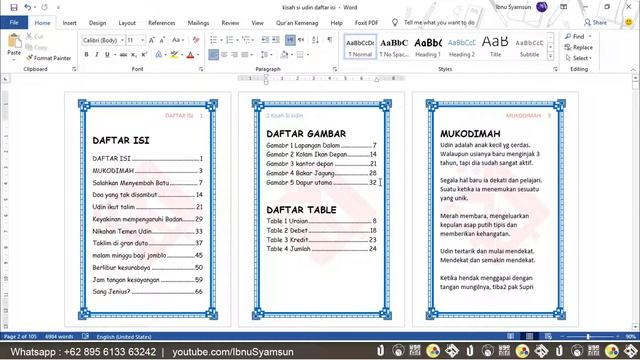The width and height of the screenshot is (640, 360).
Task: Switch to Web Layout view
Action: coord(548,336)
